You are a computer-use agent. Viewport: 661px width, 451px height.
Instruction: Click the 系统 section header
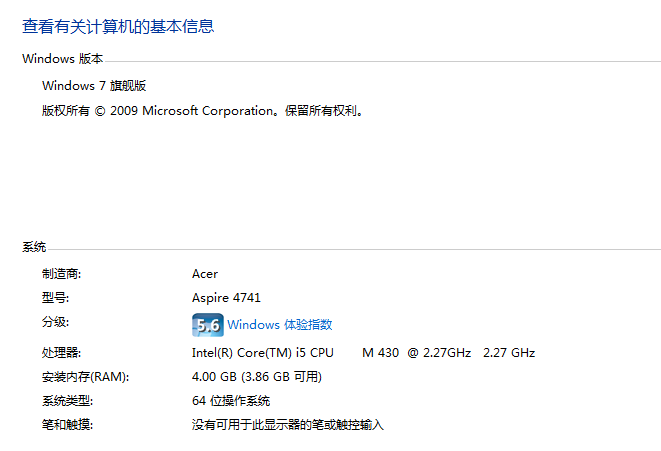click(x=34, y=247)
